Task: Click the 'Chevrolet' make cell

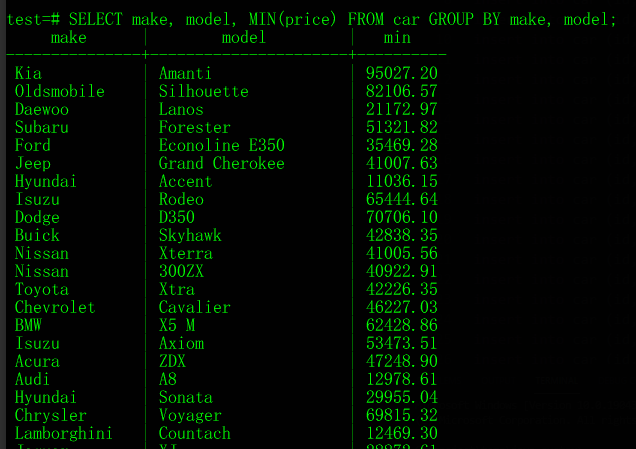Action: click(55, 307)
